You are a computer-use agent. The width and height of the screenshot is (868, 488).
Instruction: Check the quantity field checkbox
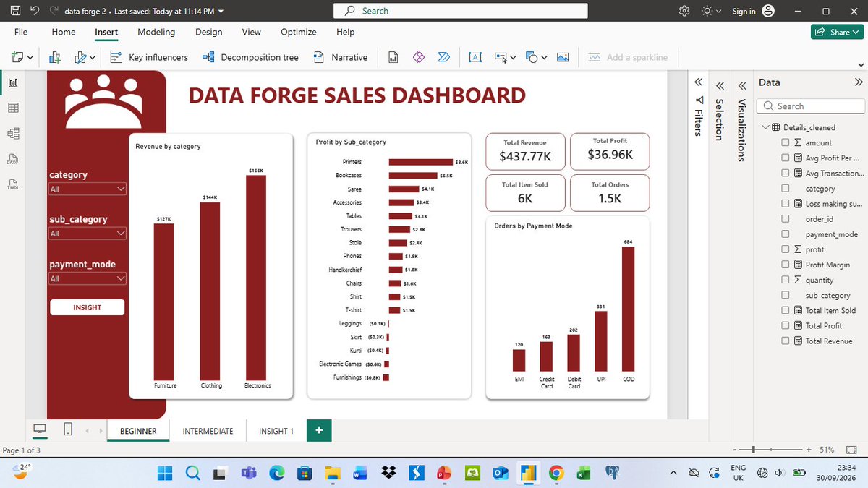(786, 280)
